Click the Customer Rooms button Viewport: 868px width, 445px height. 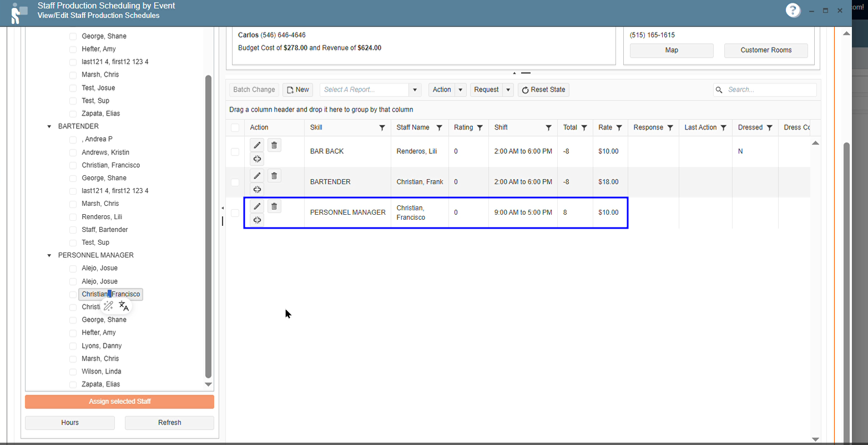click(765, 50)
